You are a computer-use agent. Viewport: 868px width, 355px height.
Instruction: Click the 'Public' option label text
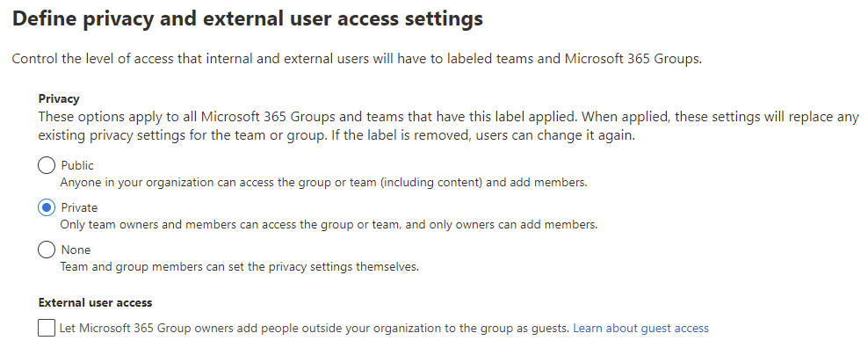[77, 165]
